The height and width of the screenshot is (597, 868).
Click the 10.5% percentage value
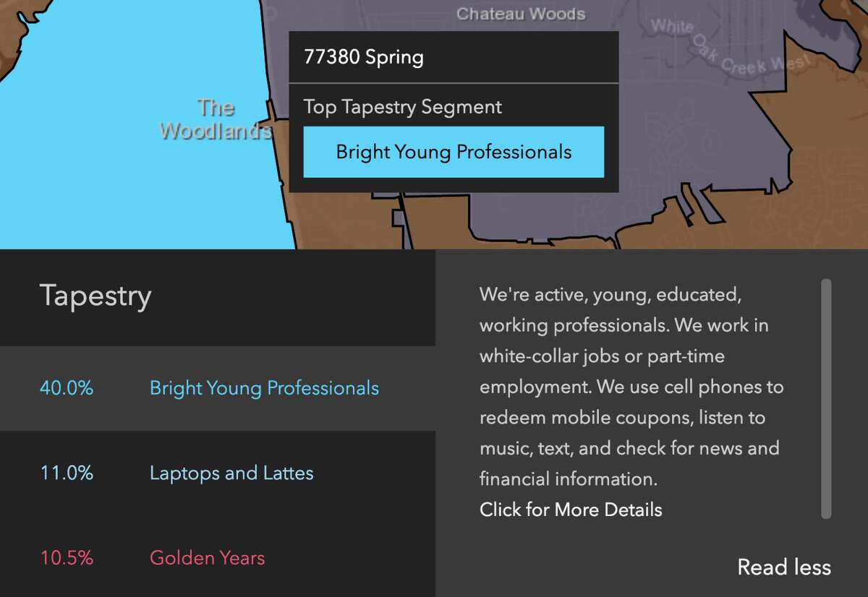(67, 558)
